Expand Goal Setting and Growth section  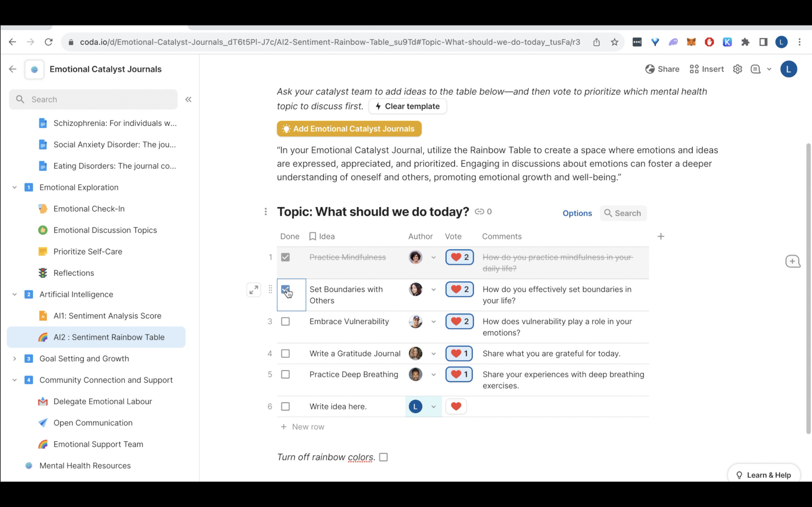(14, 359)
